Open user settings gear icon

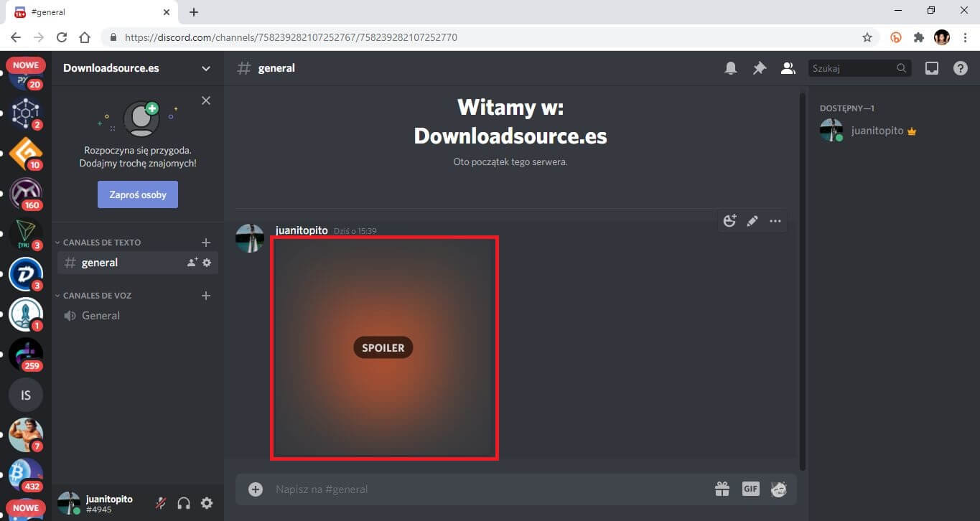point(207,503)
